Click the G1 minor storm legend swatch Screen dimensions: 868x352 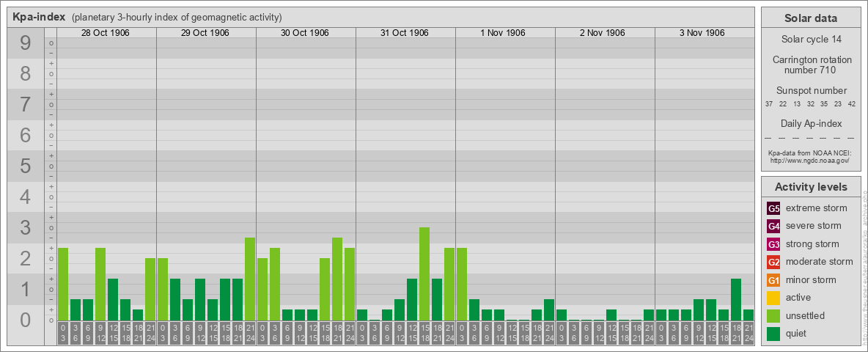pyautogui.click(x=773, y=280)
